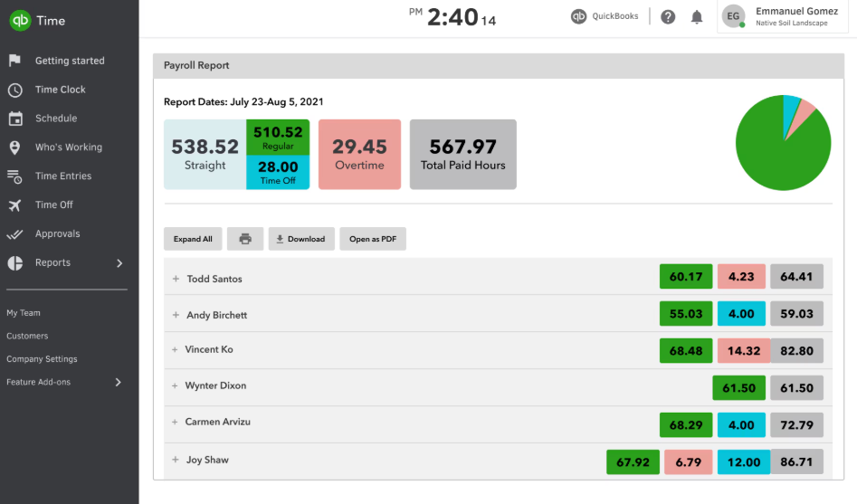This screenshot has height=504, width=857.
Task: Open Time Entries page
Action: pos(63,176)
